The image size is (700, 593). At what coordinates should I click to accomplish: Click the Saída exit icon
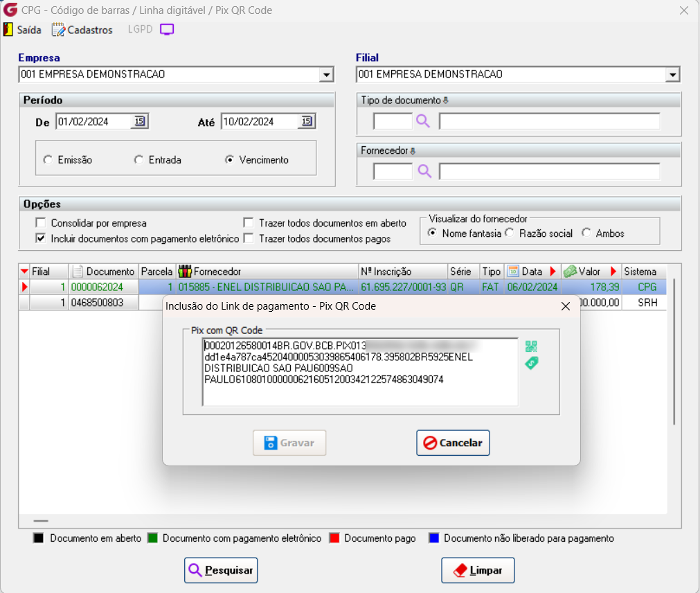[8, 30]
